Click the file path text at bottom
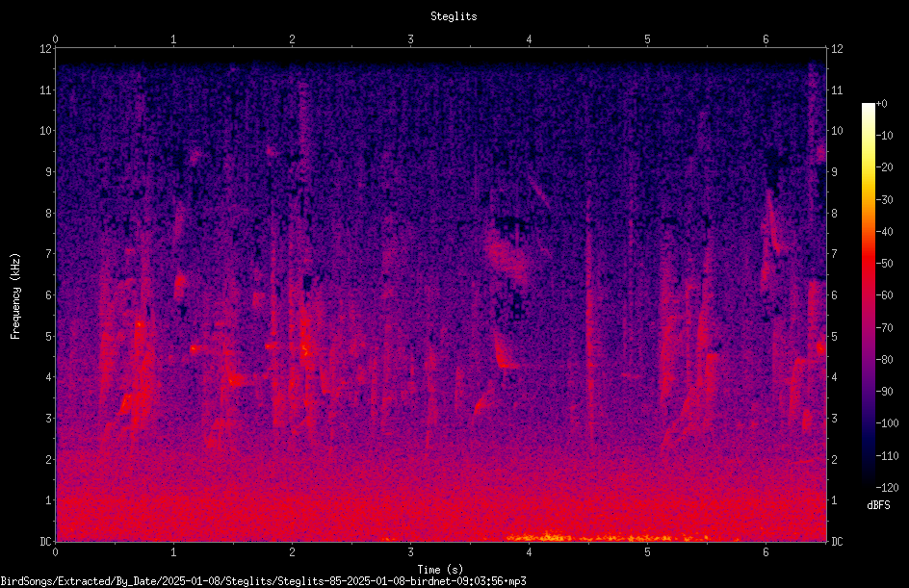 (x=263, y=581)
